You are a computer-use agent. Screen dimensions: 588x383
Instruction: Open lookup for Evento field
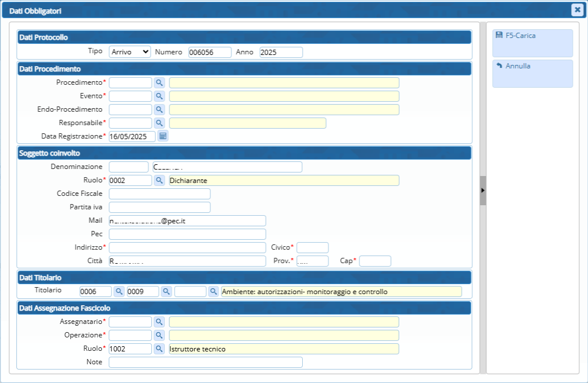pos(160,96)
